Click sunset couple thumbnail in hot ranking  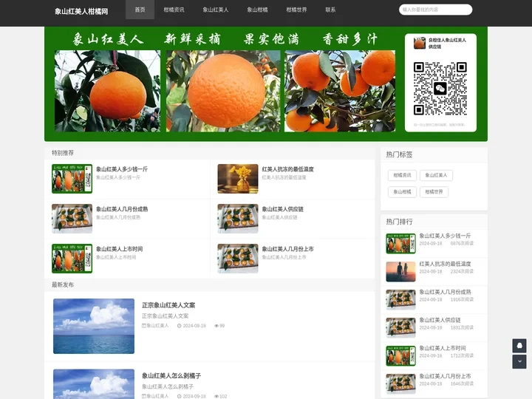(x=400, y=271)
